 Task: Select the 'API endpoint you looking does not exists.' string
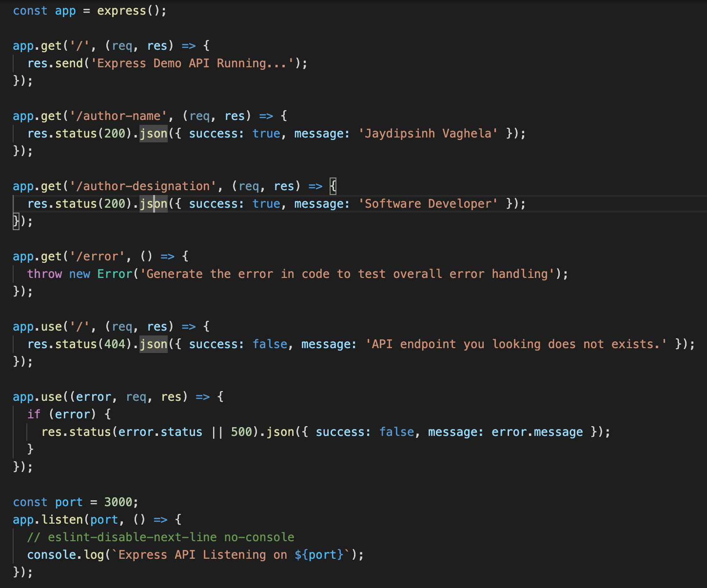coord(514,344)
